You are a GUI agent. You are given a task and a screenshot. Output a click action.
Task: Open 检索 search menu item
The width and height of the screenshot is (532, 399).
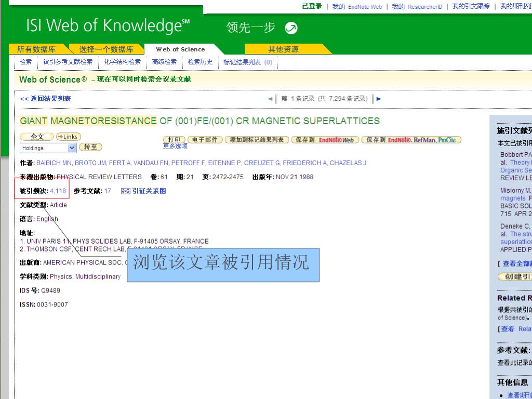click(25, 62)
